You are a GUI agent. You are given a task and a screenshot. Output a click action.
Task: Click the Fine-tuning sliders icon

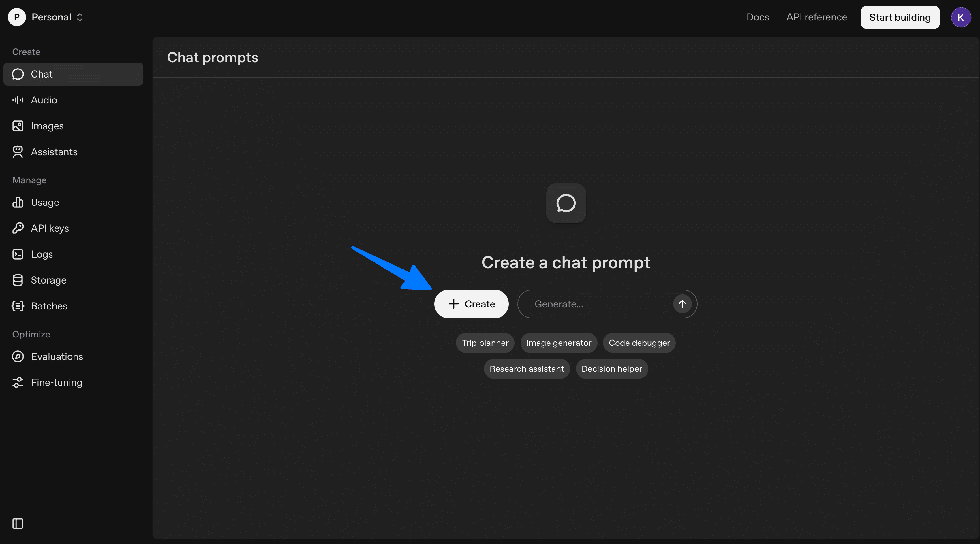(18, 382)
